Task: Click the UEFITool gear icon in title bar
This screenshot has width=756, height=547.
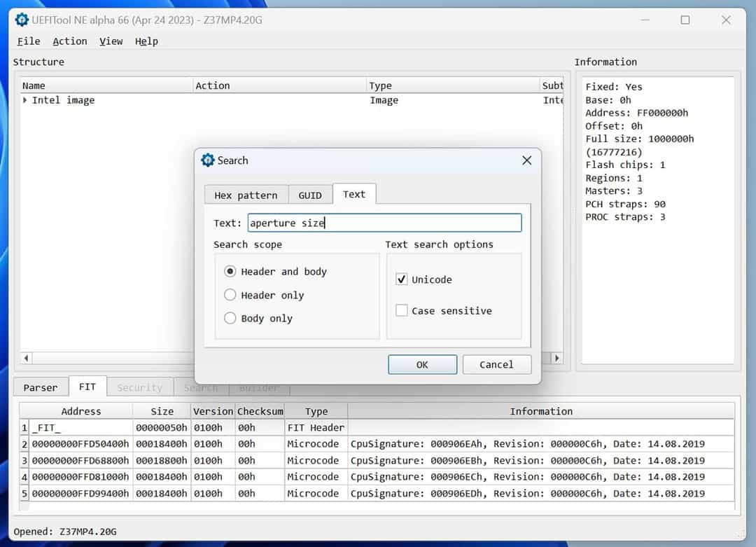Action: point(22,20)
